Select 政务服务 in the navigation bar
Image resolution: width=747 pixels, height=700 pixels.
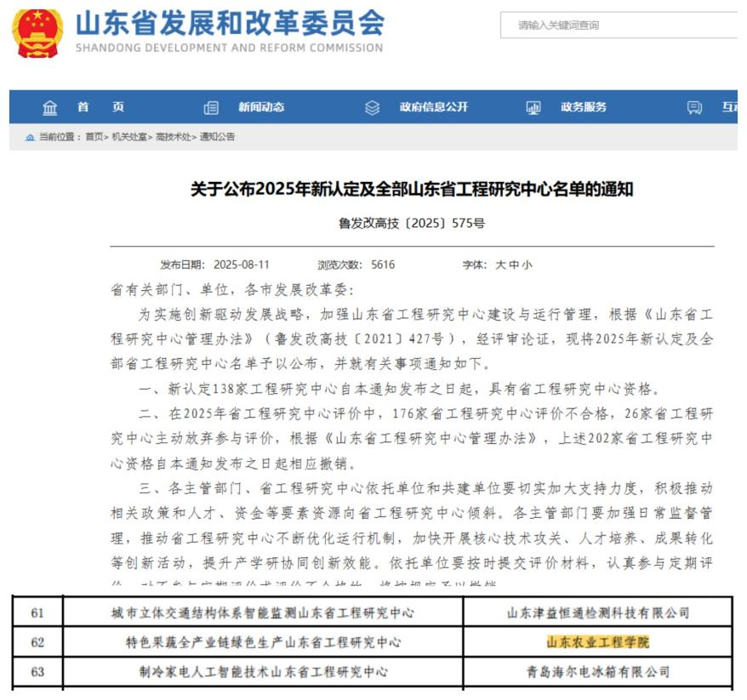[584, 107]
